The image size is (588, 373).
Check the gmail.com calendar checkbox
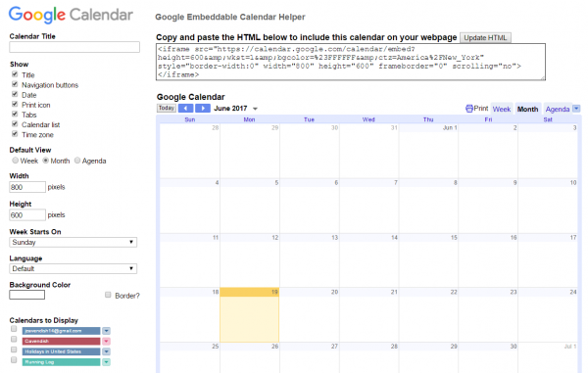point(14,329)
